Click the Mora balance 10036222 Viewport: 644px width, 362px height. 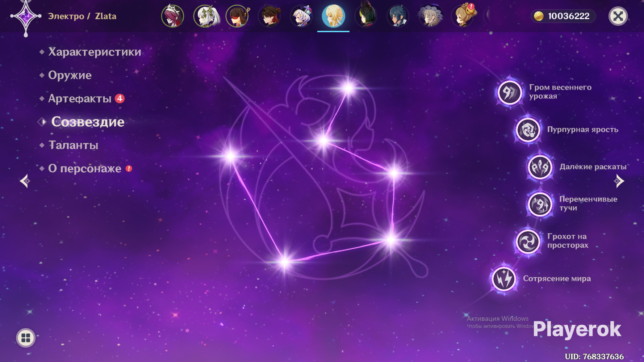(568, 16)
